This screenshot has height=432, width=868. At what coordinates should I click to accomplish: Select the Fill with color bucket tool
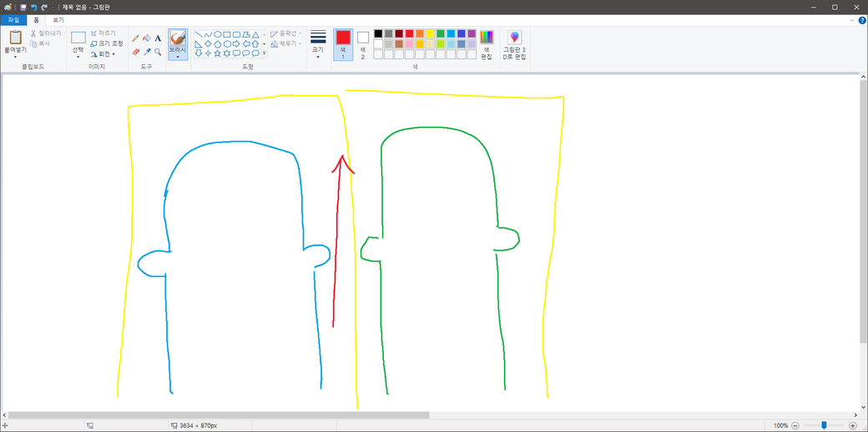pos(147,38)
